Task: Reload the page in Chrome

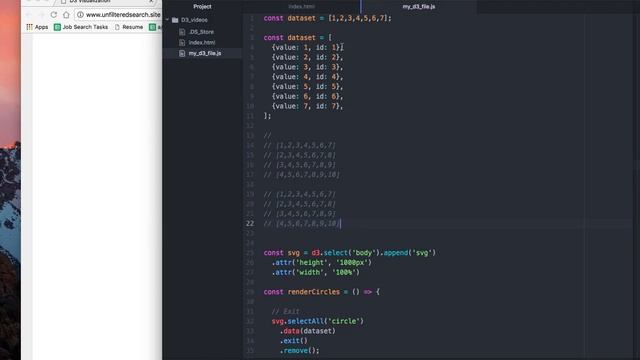Action: tap(53, 15)
